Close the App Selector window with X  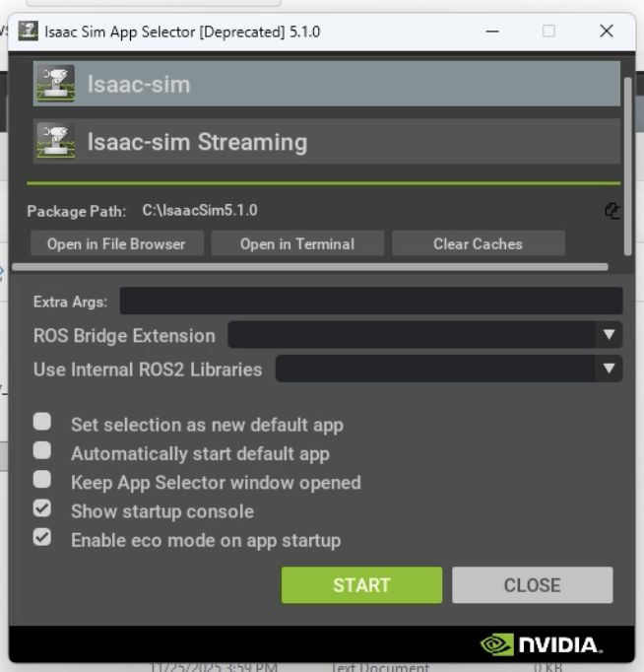click(607, 32)
